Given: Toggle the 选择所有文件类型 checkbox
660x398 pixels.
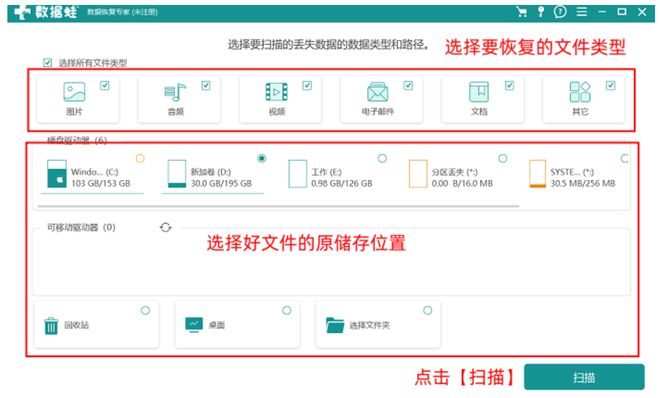Looking at the screenshot, I should 48,63.
